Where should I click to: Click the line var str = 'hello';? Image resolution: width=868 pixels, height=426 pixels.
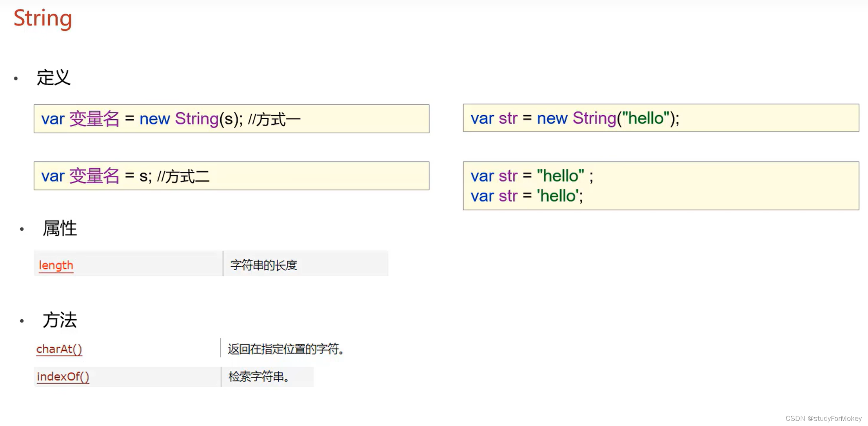tap(527, 196)
